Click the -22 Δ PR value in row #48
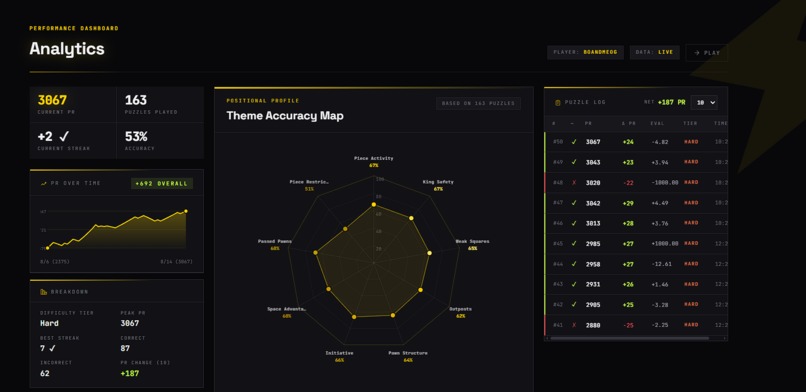Image resolution: width=806 pixels, height=392 pixels. pyautogui.click(x=628, y=183)
